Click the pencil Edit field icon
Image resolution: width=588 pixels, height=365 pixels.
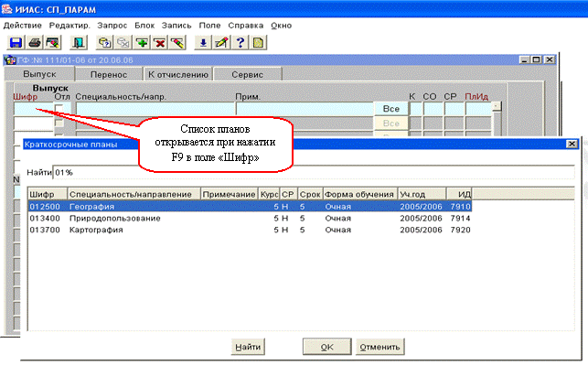coord(221,43)
